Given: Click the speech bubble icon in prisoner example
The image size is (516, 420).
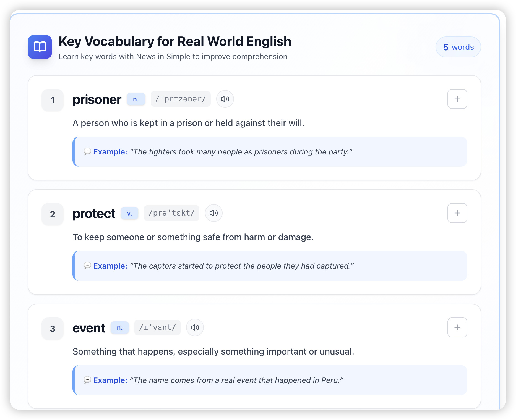Looking at the screenshot, I should click(x=87, y=151).
